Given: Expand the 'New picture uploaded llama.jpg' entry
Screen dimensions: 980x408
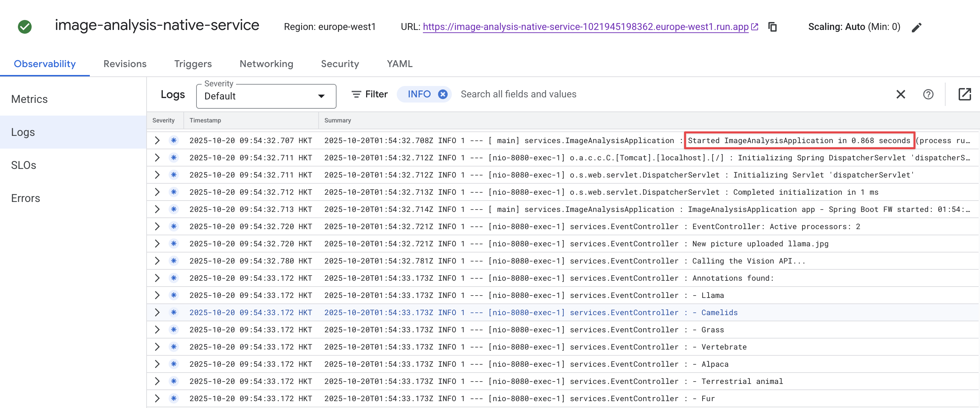Looking at the screenshot, I should click(157, 243).
